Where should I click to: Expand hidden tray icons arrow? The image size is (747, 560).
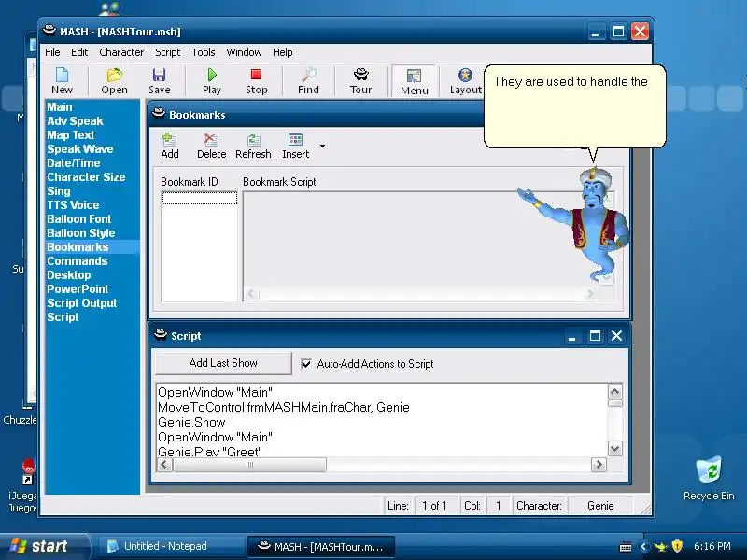642,546
